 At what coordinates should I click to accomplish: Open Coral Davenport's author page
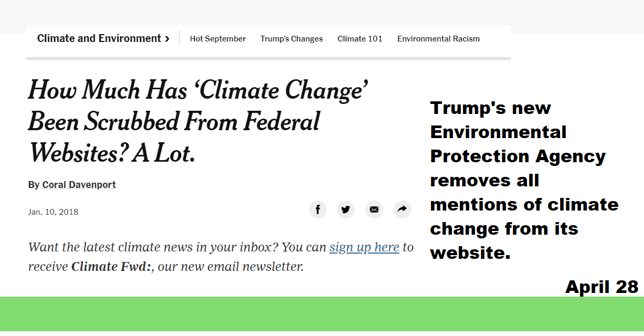79,185
